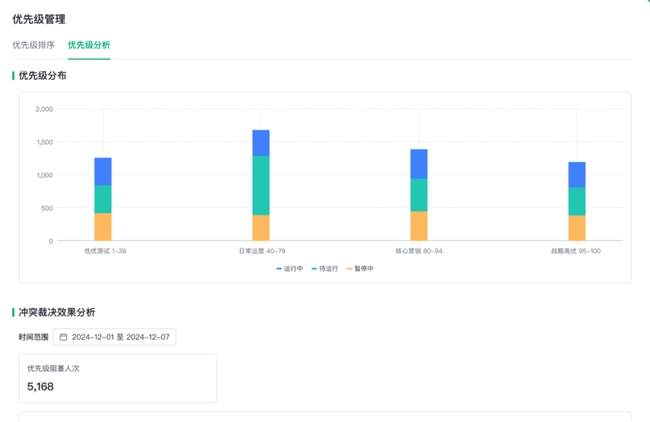Click the 冲突裁决效果分析 section heading
This screenshot has height=422, width=650.
coord(57,312)
